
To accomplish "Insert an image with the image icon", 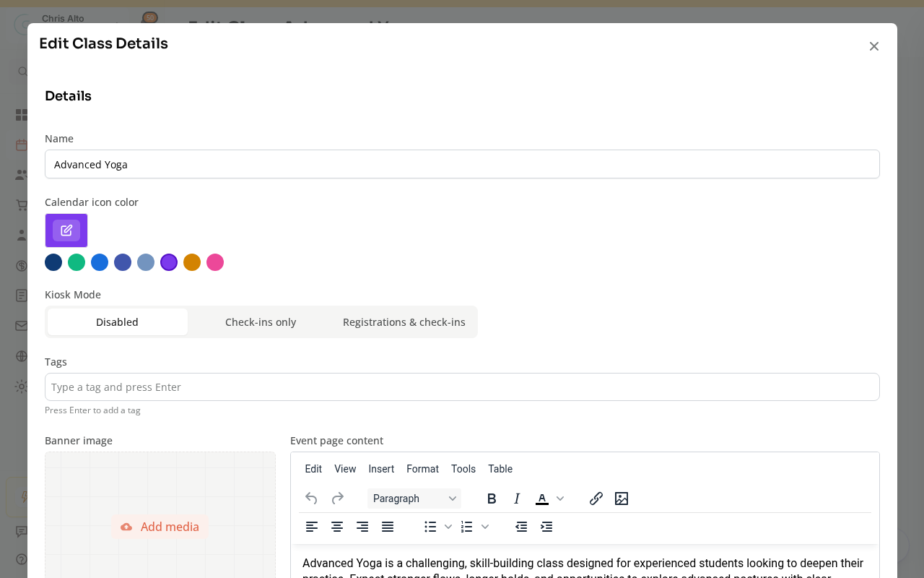I will (622, 499).
